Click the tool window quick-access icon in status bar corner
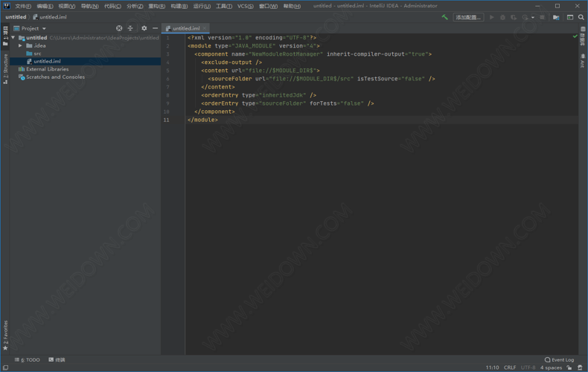 tap(5, 368)
